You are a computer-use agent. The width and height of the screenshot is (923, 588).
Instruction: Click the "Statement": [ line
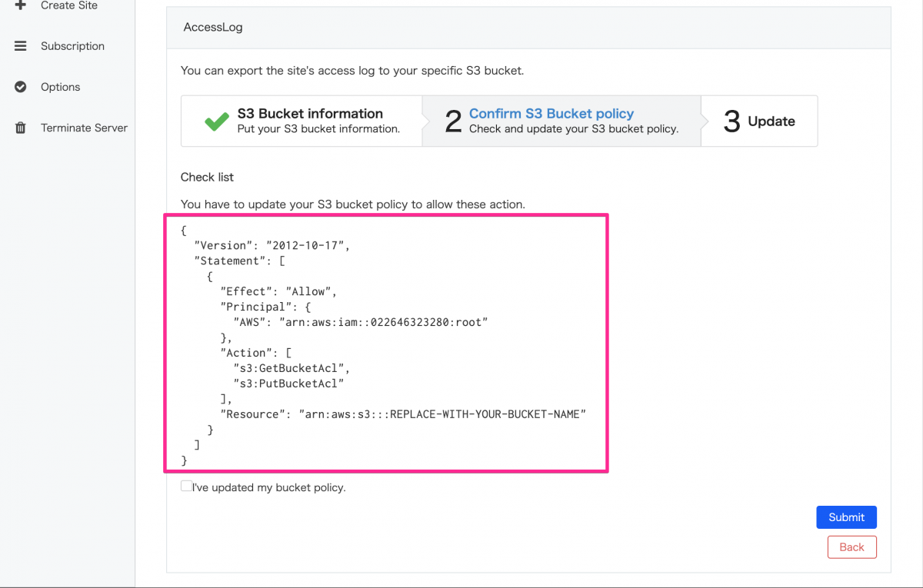[x=240, y=261]
